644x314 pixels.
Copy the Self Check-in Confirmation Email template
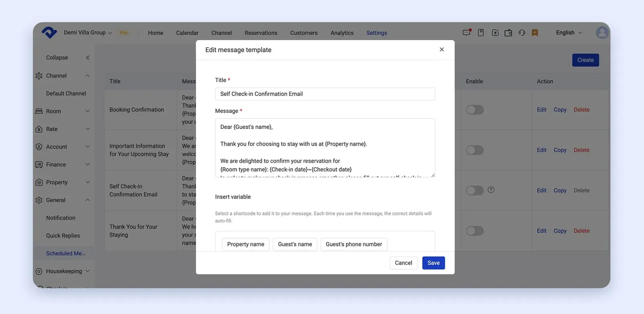(x=560, y=190)
